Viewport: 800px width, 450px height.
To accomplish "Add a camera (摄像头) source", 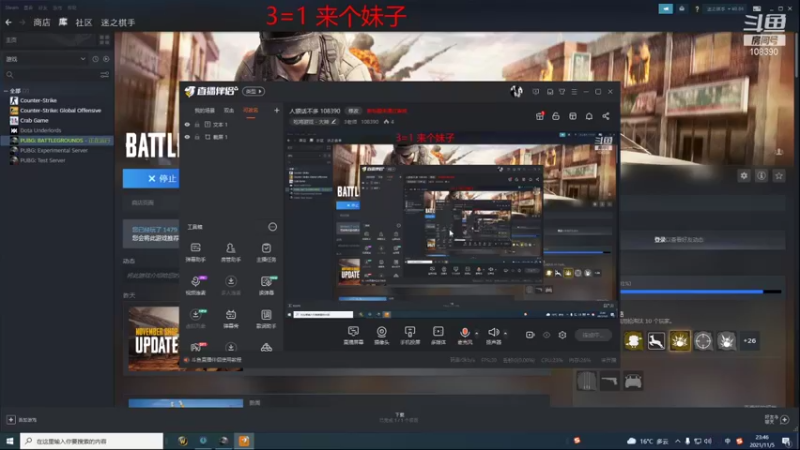I will (x=381, y=336).
